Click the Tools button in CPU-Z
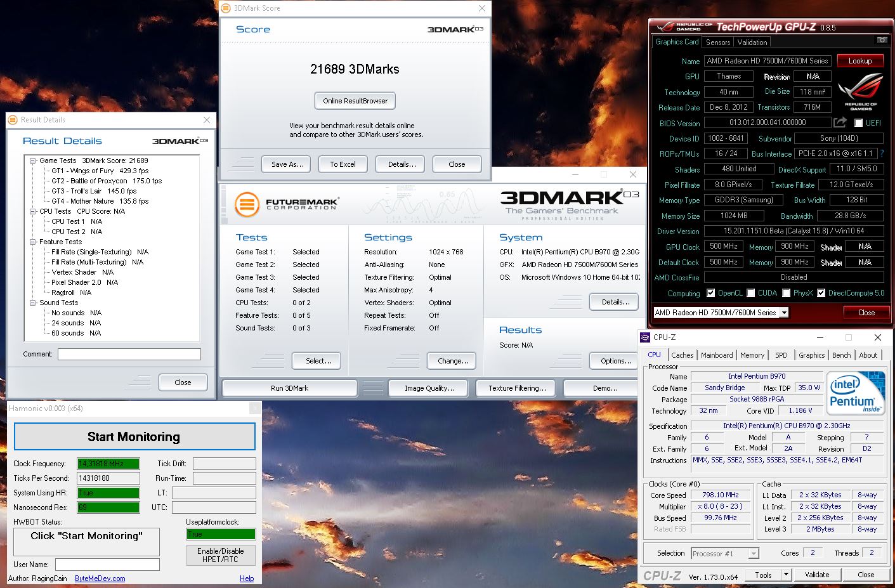The image size is (895, 588). coord(763,575)
